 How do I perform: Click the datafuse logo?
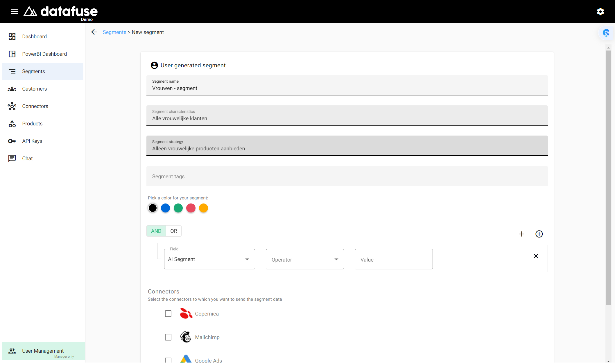(60, 13)
